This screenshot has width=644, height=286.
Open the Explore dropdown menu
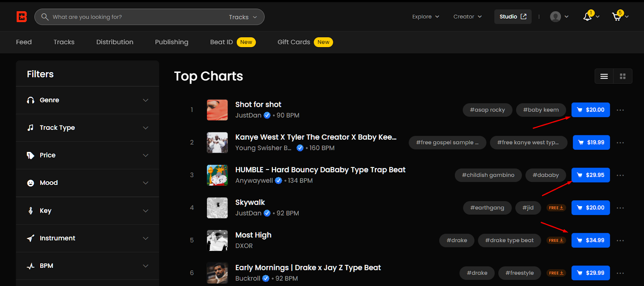pos(425,17)
